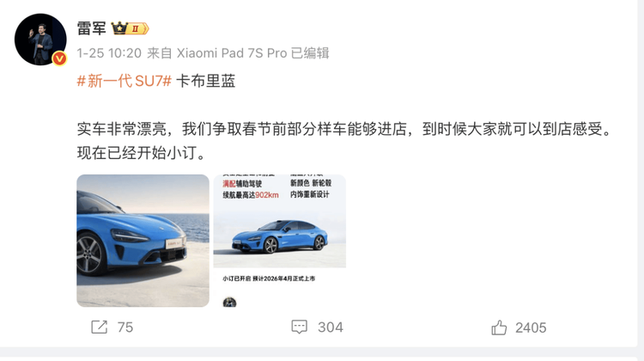Open 雷军's round profile avatar
The height and width of the screenshot is (361, 644).
tap(40, 40)
